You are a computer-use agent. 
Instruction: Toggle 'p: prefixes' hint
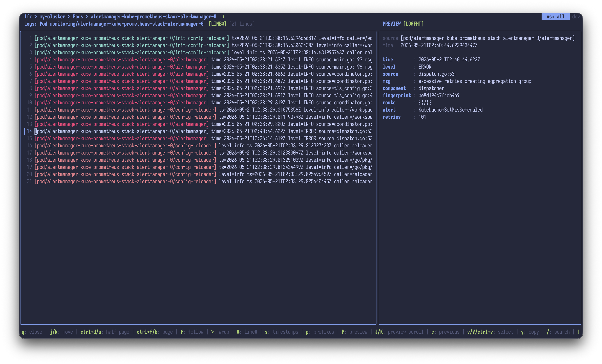coord(320,332)
